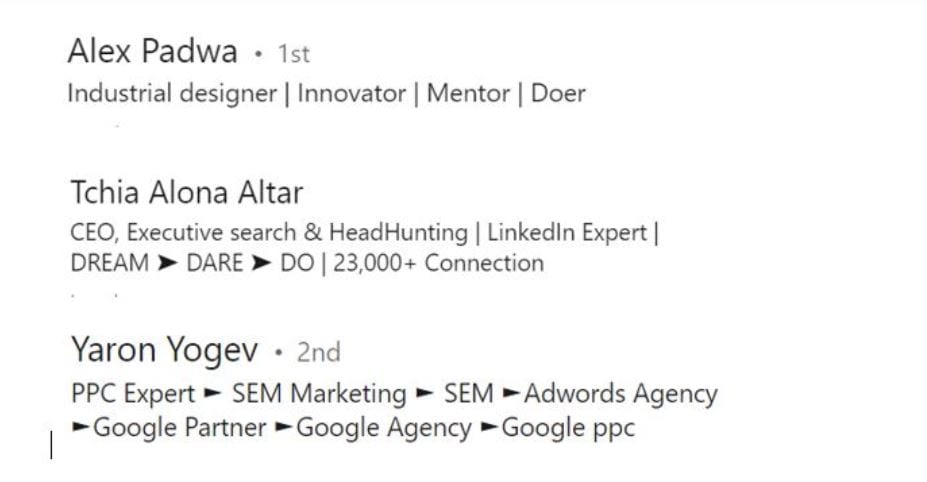Image resolution: width=927 pixels, height=482 pixels.
Task: Click the arrow icon before Google Agency
Action: [x=284, y=426]
